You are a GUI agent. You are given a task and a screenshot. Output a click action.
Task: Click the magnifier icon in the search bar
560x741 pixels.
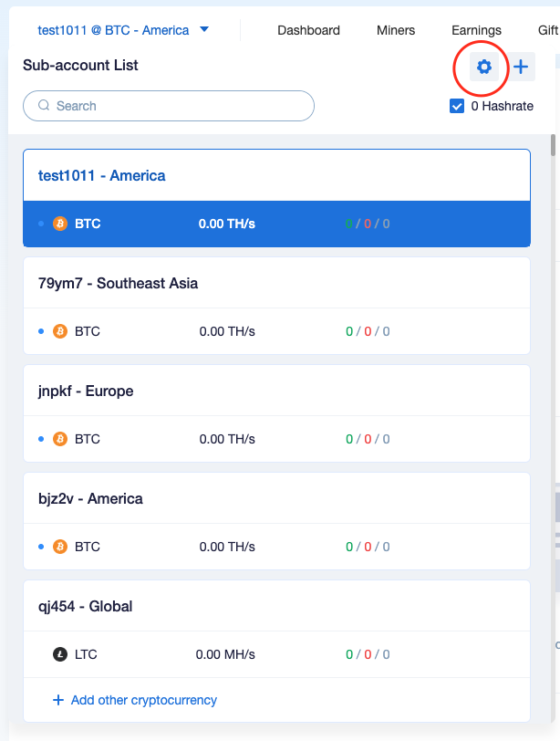coord(44,106)
